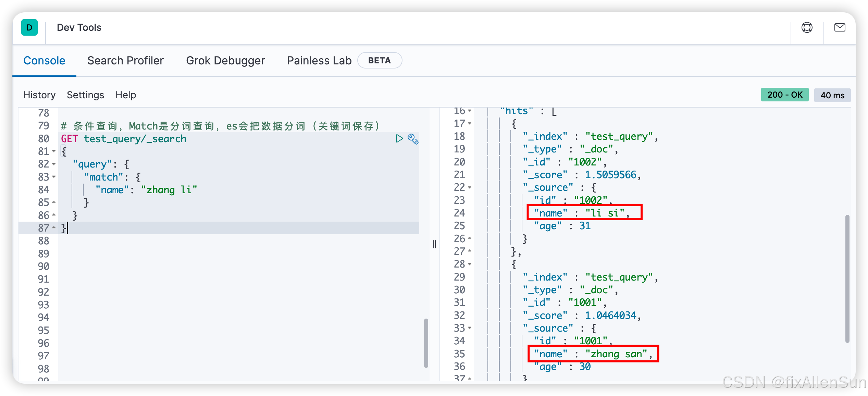
Task: Fold the response hit at line 17
Action: [x=470, y=123]
